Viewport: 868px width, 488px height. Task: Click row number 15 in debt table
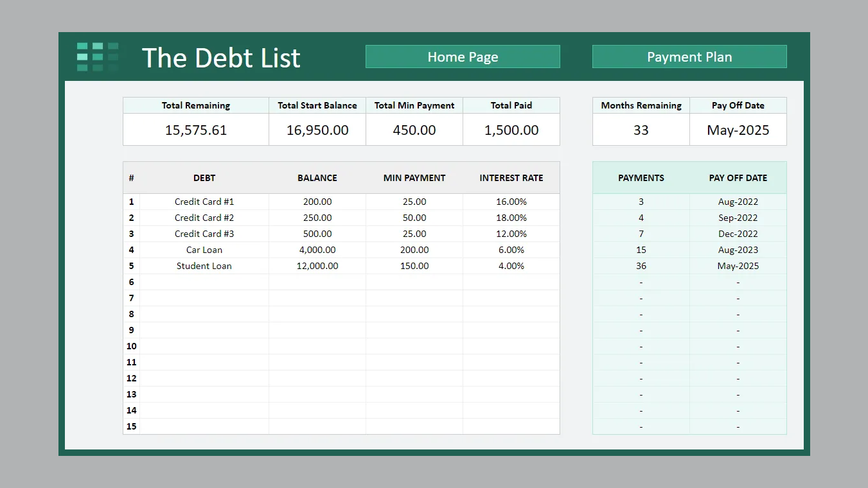coord(132,426)
